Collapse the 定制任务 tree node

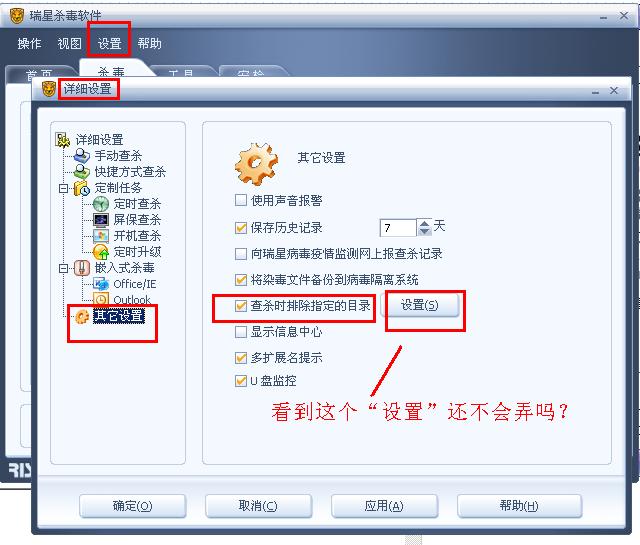coord(63,188)
